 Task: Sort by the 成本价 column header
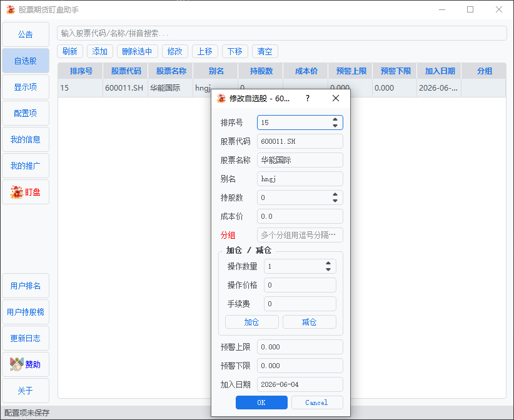click(x=306, y=71)
